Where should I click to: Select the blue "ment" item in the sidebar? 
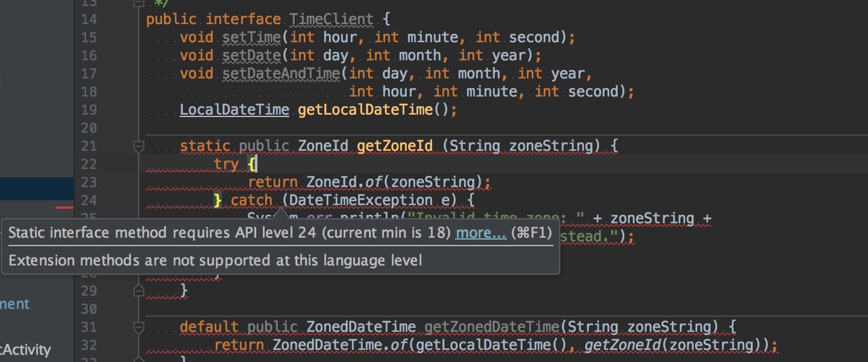click(13, 304)
